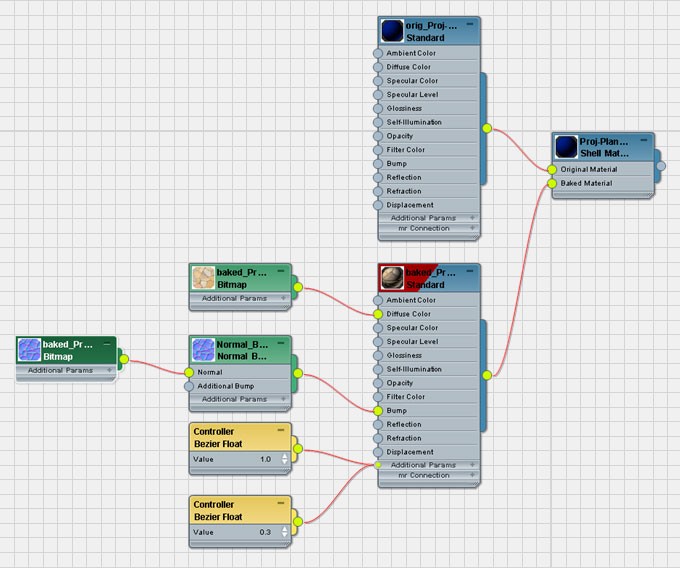This screenshot has width=680, height=568.
Task: Click orig_Proj node's Diffuse Color input socket
Action: click(x=378, y=67)
